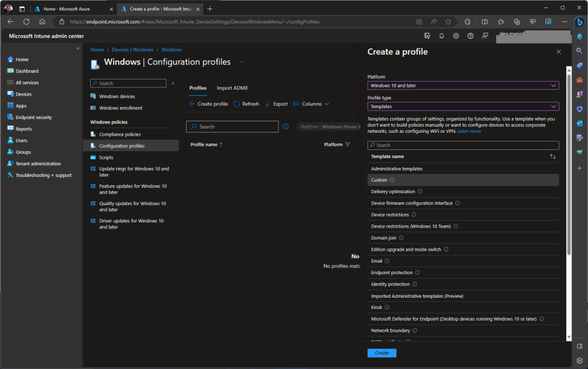The height and width of the screenshot is (369, 588).
Task: Click the notifications bell icon in header
Action: [x=442, y=36]
